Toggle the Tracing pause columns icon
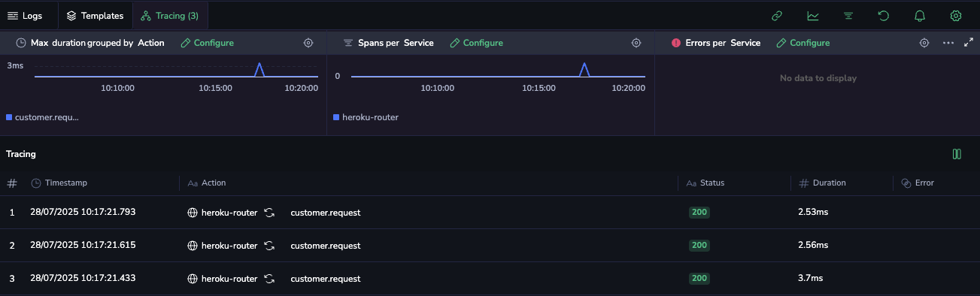 coord(957,154)
